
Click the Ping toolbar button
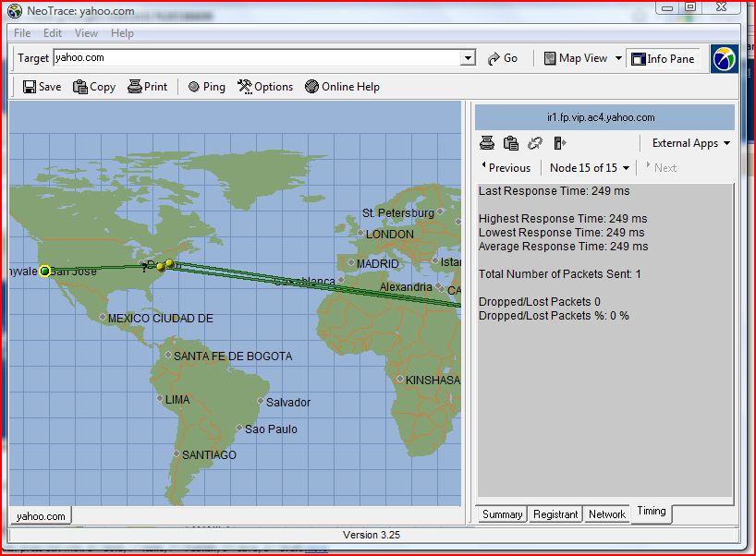click(x=207, y=87)
